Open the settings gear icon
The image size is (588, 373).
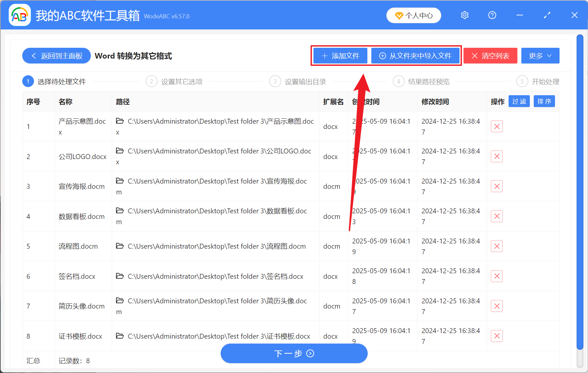(464, 15)
